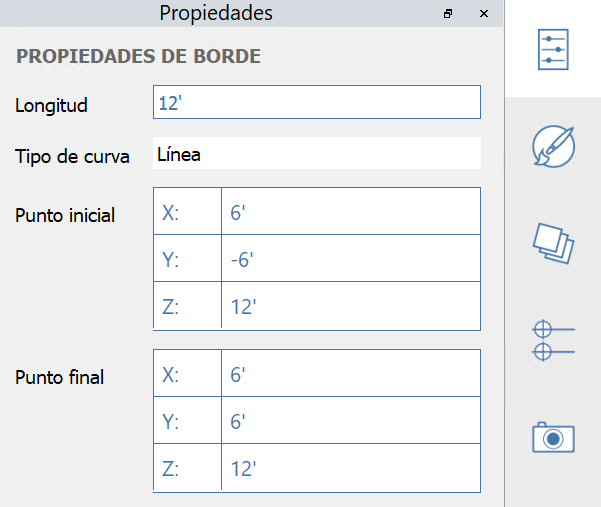Click the Propiedades panel title bar

pyautogui.click(x=216, y=14)
